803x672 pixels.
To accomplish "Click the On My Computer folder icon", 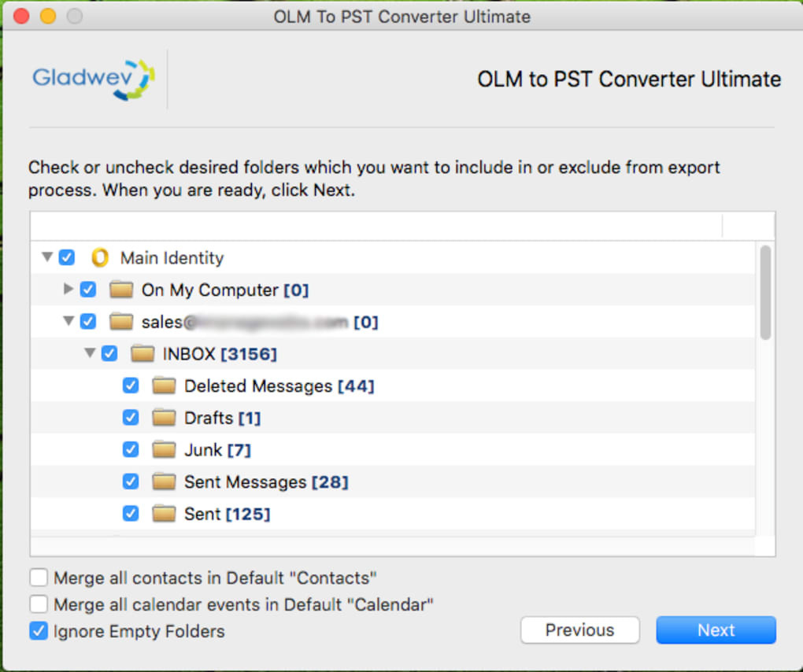I will [x=121, y=290].
